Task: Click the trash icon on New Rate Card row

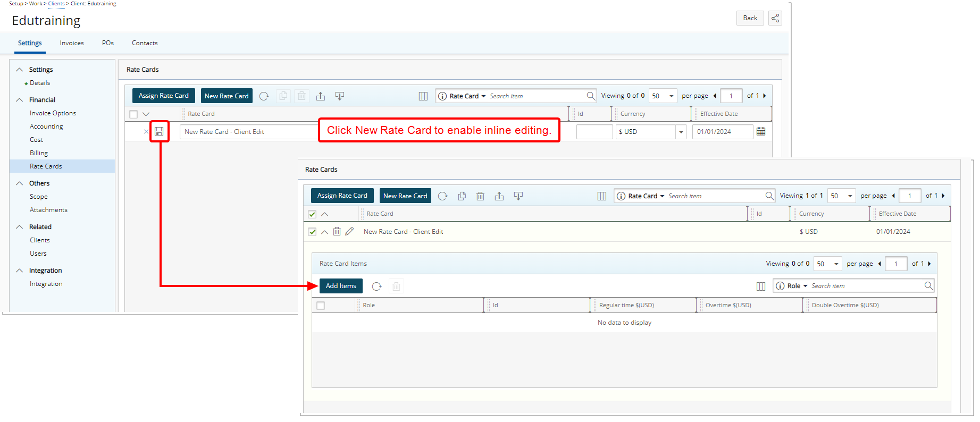Action: (x=337, y=232)
